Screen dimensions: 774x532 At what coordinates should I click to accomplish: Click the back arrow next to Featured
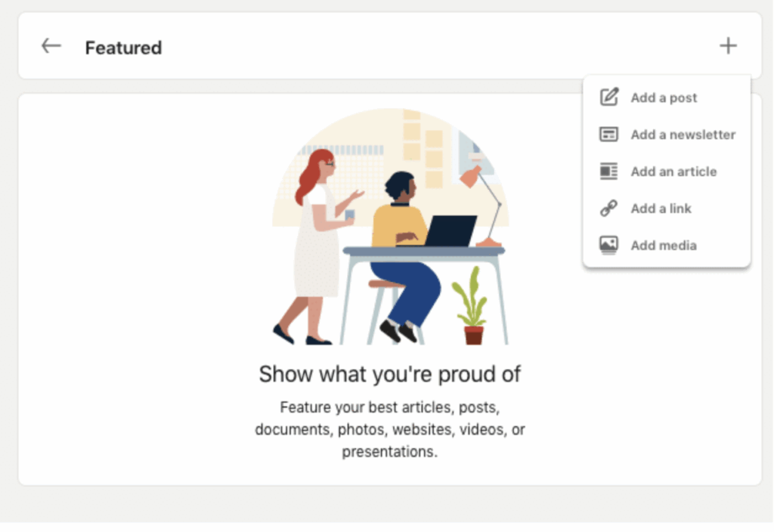point(51,46)
